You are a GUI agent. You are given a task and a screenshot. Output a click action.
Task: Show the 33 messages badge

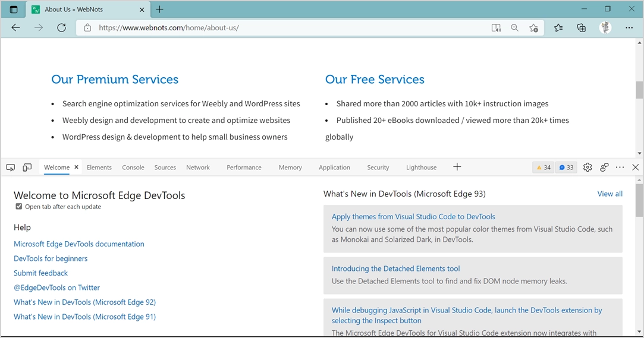[x=566, y=168]
